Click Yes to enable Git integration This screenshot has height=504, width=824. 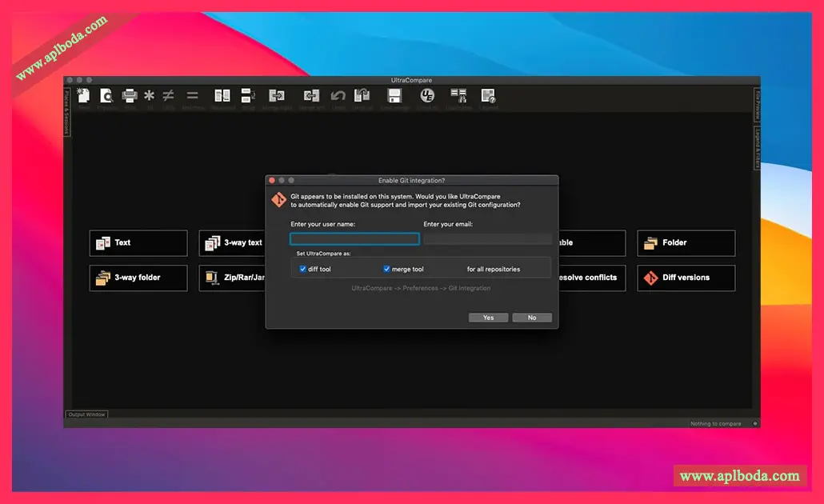pos(488,318)
